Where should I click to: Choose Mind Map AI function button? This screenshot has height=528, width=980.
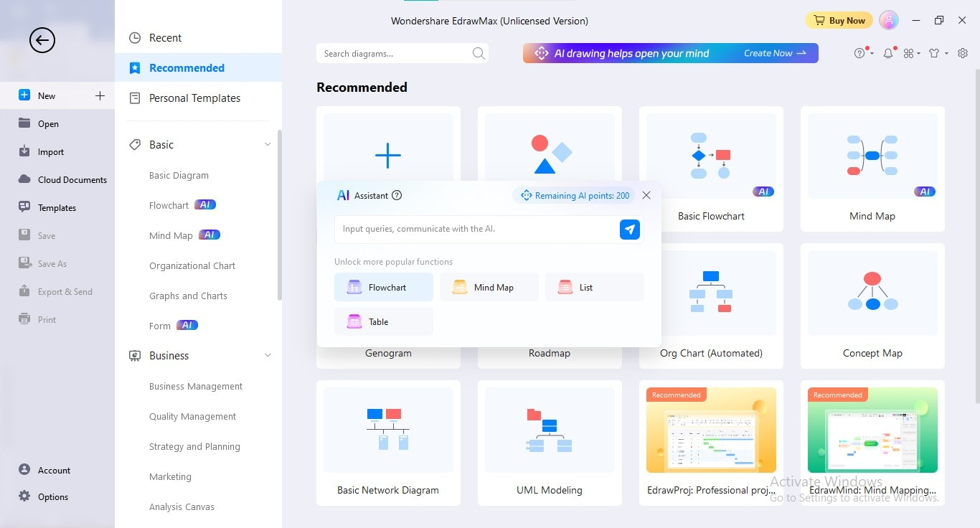489,287
